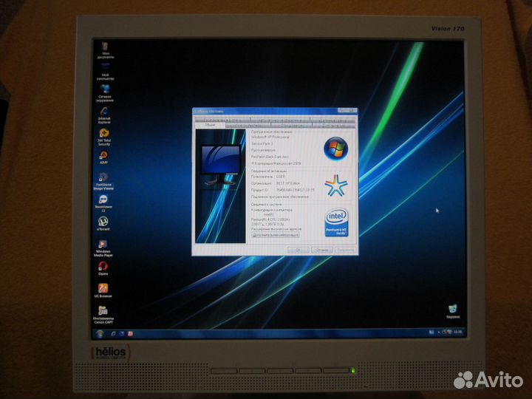
Task: Switch to the Дополнительно tab
Action: point(333,126)
